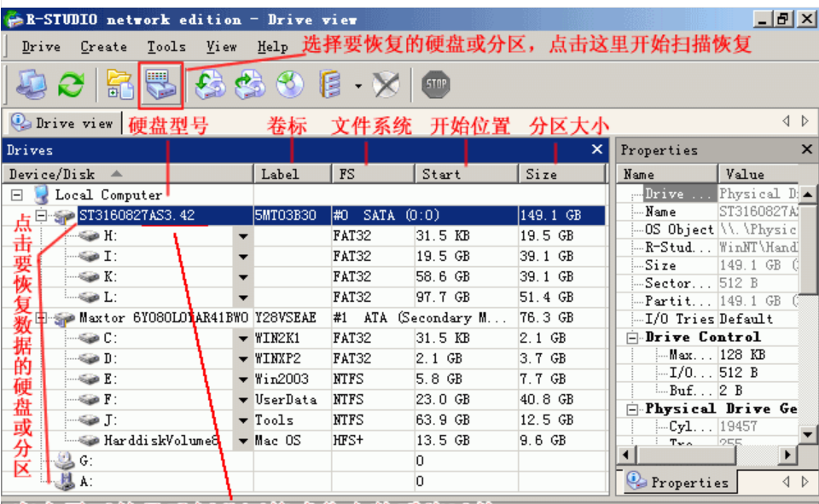
Task: Open the Create menu
Action: (103, 47)
